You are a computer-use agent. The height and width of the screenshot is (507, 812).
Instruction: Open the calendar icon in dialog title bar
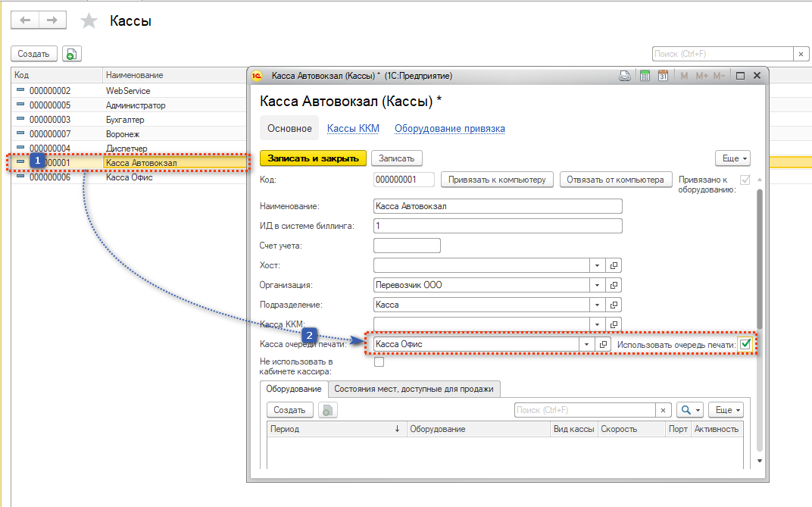(663, 76)
